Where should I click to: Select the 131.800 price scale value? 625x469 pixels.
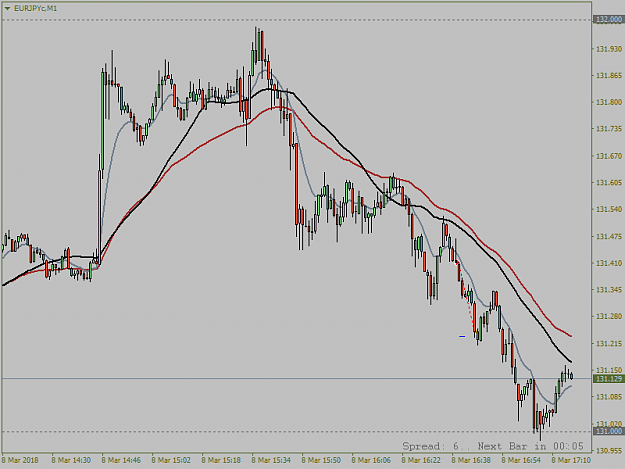pos(609,102)
